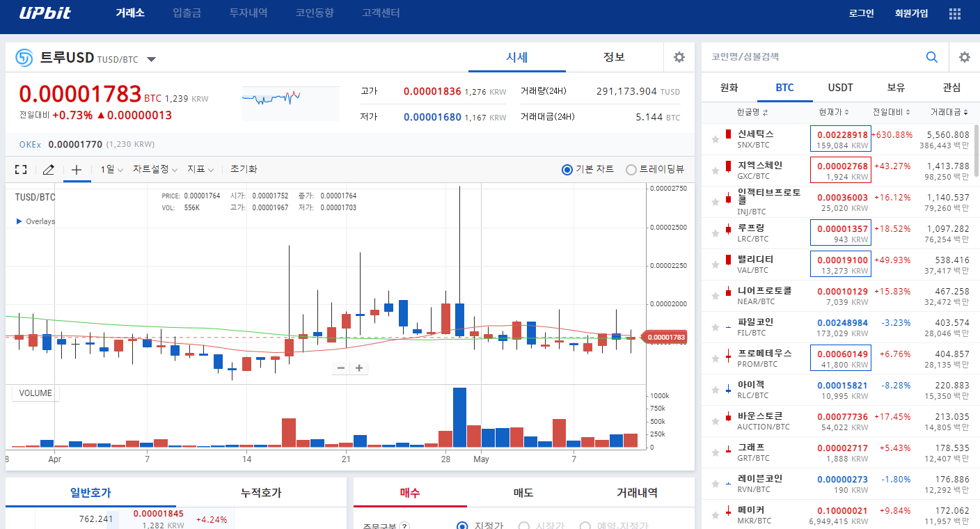
Task: Star 인젝티브프로토콜 INJ as favorite
Action: pyautogui.click(x=715, y=202)
